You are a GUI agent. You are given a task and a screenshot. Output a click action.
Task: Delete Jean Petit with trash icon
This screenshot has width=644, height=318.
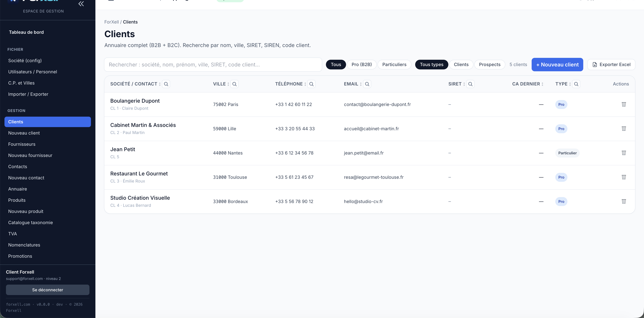(x=624, y=153)
